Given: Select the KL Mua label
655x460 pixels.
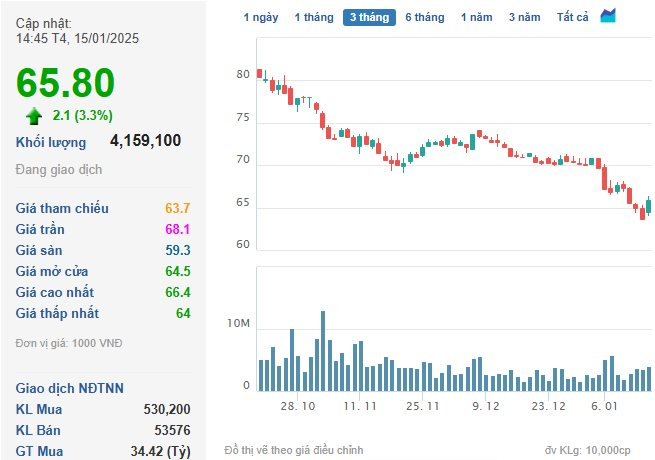Looking at the screenshot, I should [x=38, y=409].
